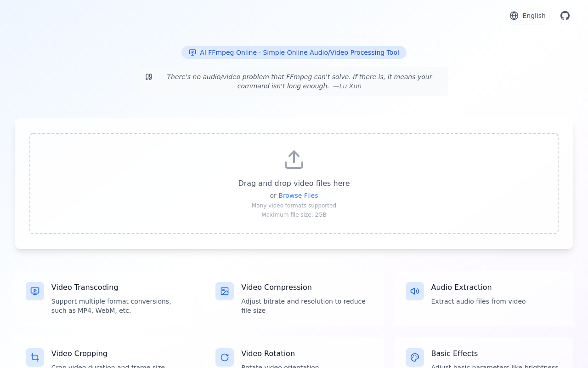Click 'Support multiple format conversions' description
Image resolution: width=588 pixels, height=368 pixels.
(111, 306)
